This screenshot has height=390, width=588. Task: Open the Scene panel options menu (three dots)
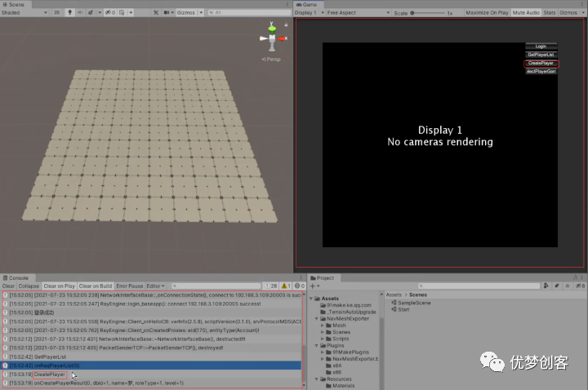287,5
